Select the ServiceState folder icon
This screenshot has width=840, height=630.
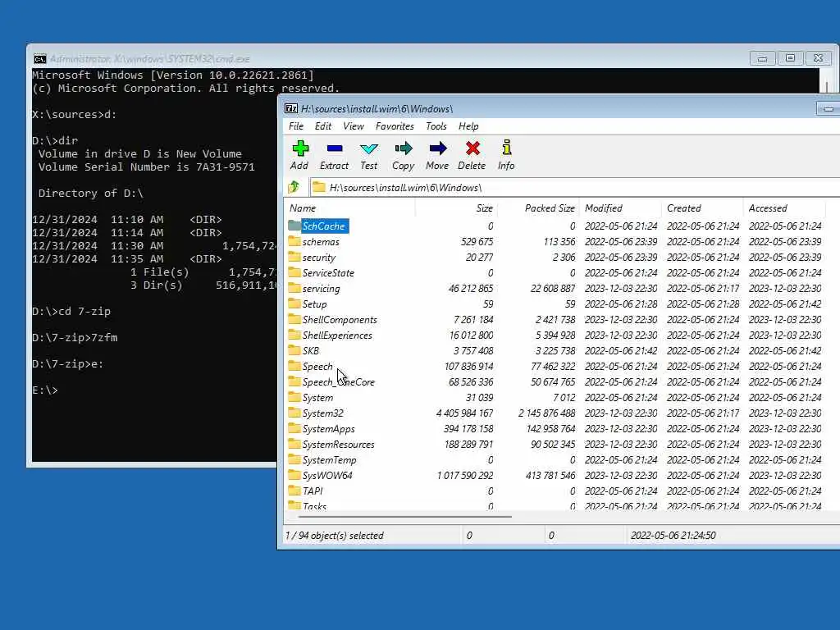294,272
